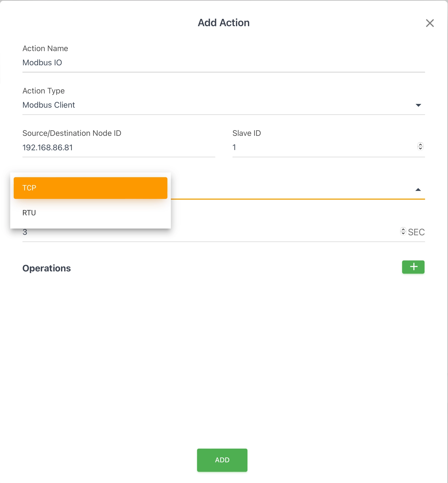The height and width of the screenshot is (483, 448).
Task: Click the Source/Destination Node ID label
Action: 72,133
